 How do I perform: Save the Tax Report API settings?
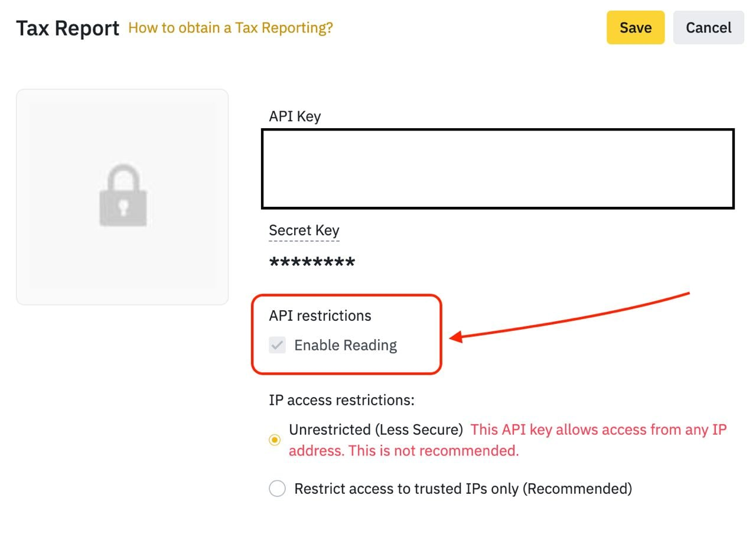[636, 28]
